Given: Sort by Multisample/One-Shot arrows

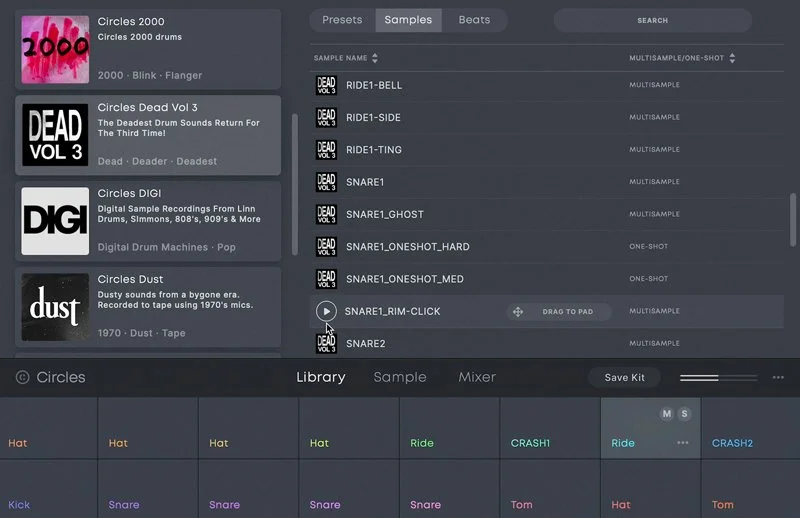Looking at the screenshot, I should [732, 58].
